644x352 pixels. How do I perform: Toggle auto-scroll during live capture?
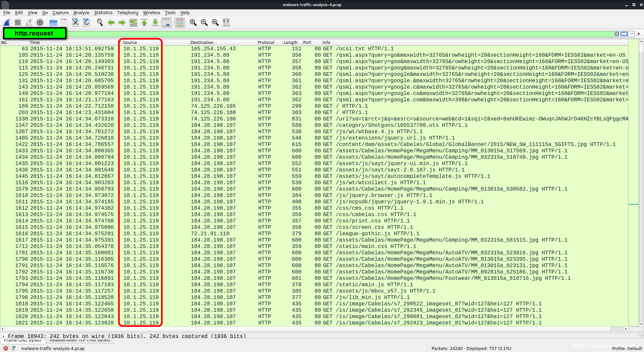coord(166,22)
